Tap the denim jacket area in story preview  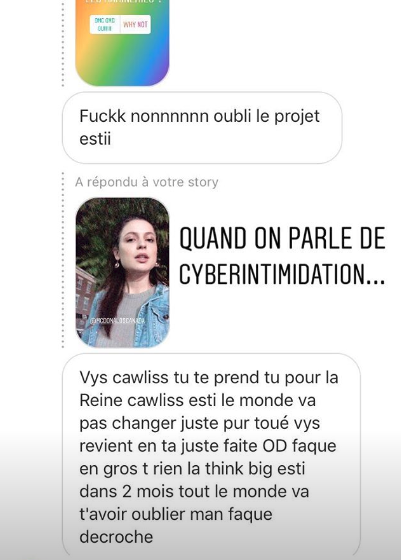tap(155, 314)
